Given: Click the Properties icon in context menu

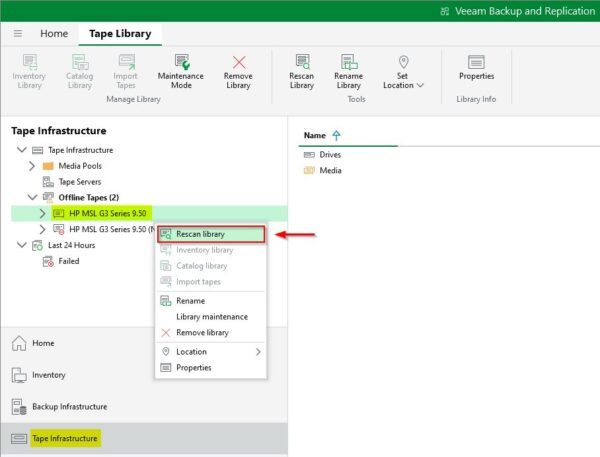Looking at the screenshot, I should coord(166,368).
